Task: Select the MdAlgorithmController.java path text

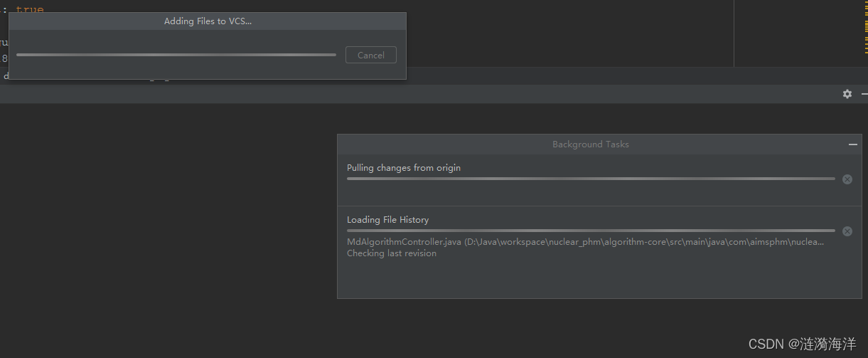Action: (x=586, y=242)
